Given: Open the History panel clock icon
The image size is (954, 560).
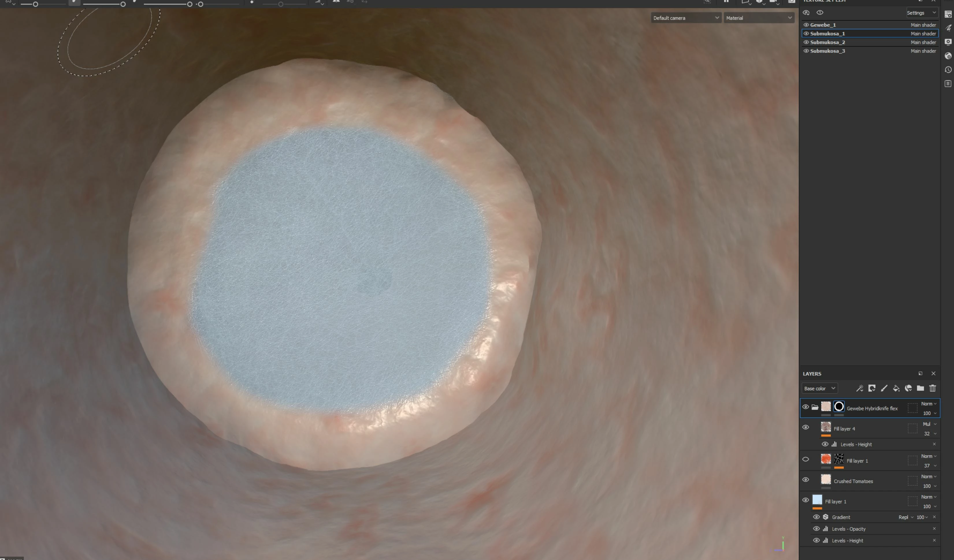Looking at the screenshot, I should click(x=948, y=70).
